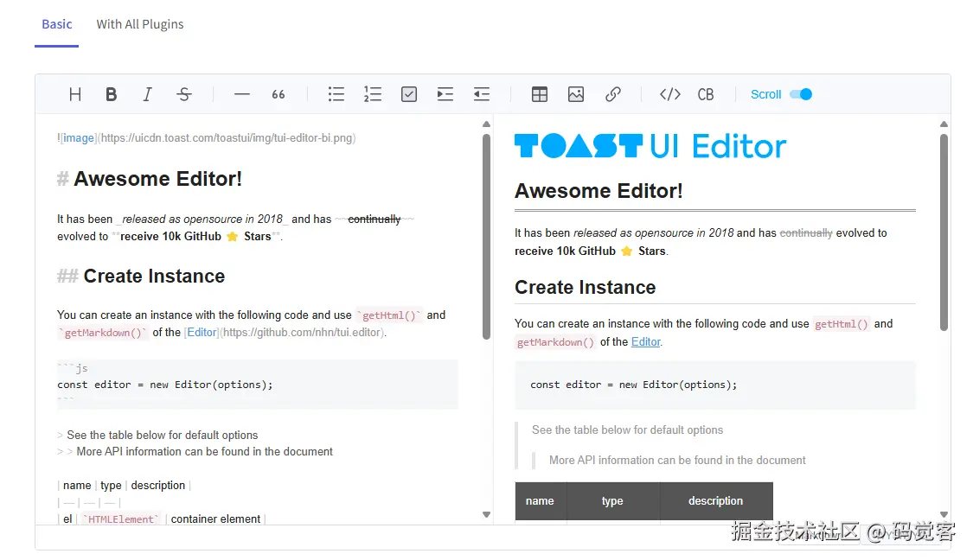Click the code block in preview pane
The height and width of the screenshot is (560, 973).
click(715, 385)
